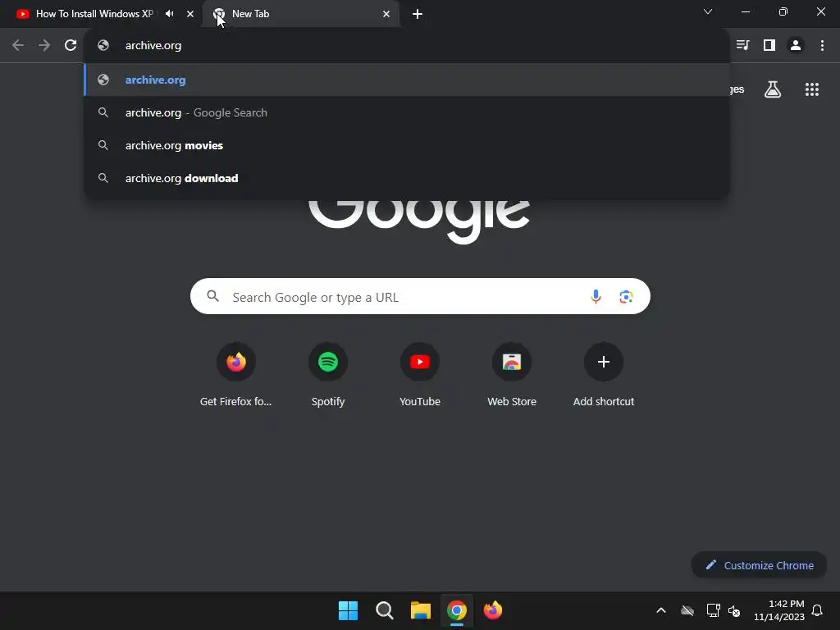840x630 pixels.
Task: Open Search Labs flask icon
Action: [x=773, y=89]
